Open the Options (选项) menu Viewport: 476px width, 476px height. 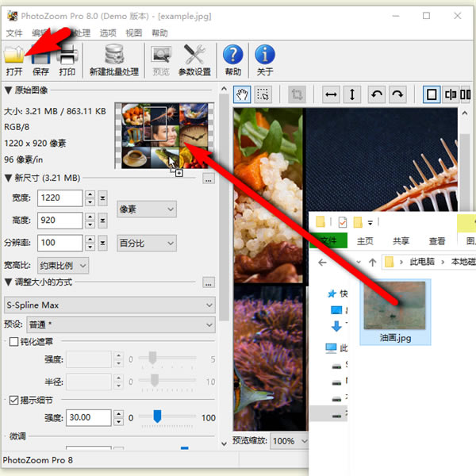pyautogui.click(x=108, y=33)
